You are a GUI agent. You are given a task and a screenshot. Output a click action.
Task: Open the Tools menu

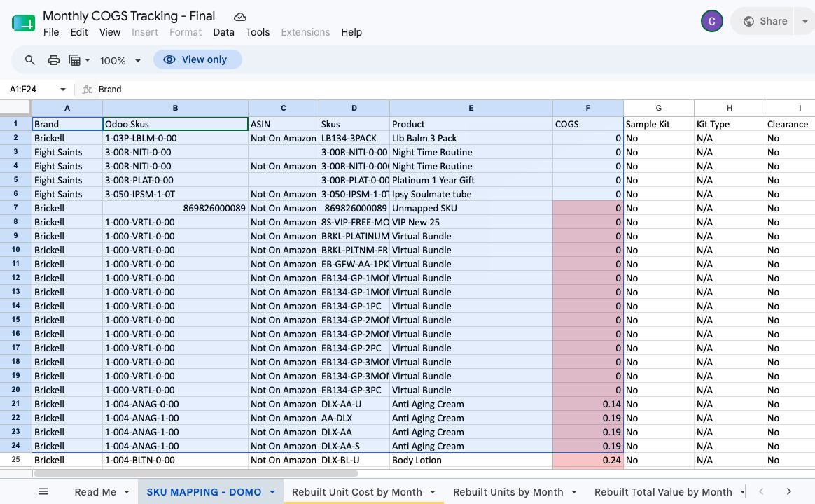pos(258,32)
